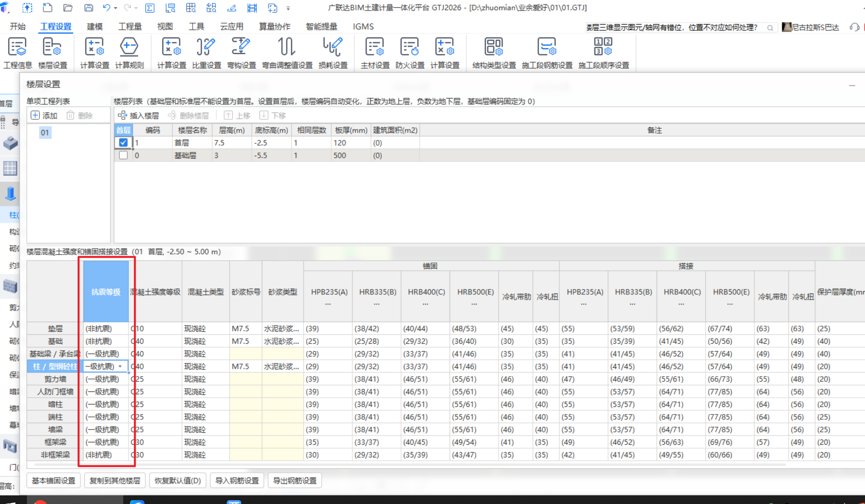Open 施工段钢筋设置 rebar settings

click(547, 53)
